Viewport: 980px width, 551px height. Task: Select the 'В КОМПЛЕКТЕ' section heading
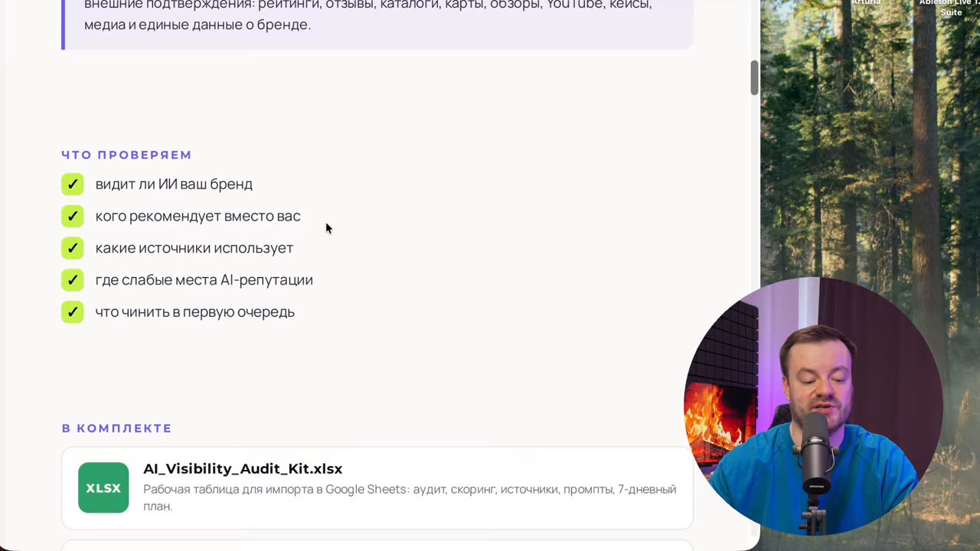116,429
